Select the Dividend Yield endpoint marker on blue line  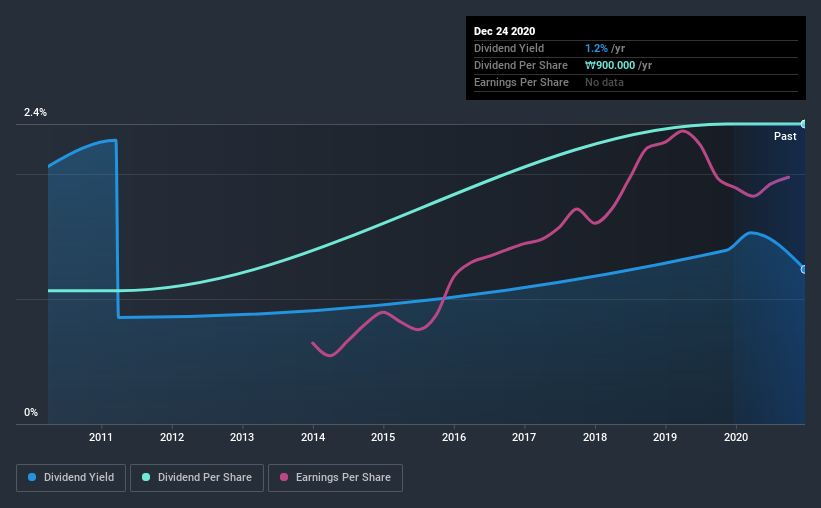pos(804,269)
